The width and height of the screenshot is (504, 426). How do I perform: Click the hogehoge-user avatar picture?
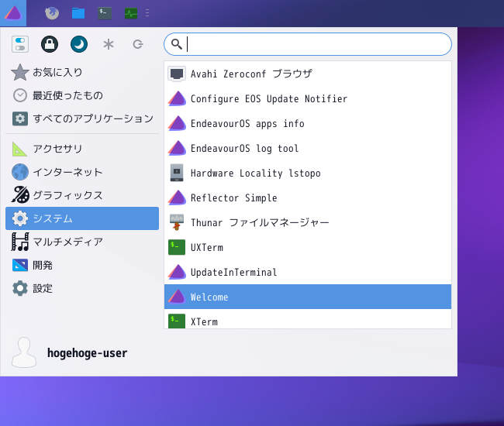click(24, 352)
